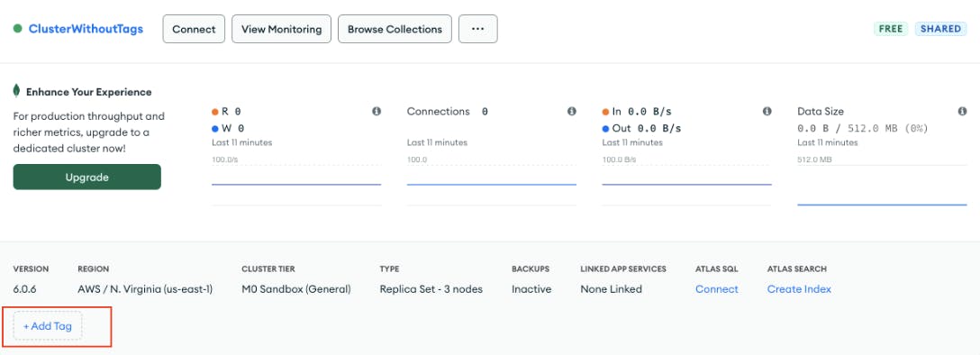Viewport: 980px width, 355px height.
Task: Click the Connections chart line
Action: click(x=491, y=185)
